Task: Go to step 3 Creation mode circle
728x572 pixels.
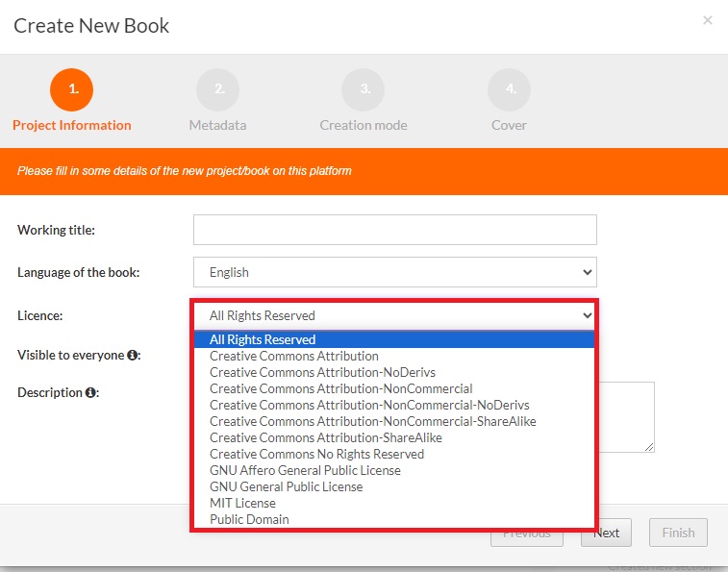Action: [x=364, y=89]
